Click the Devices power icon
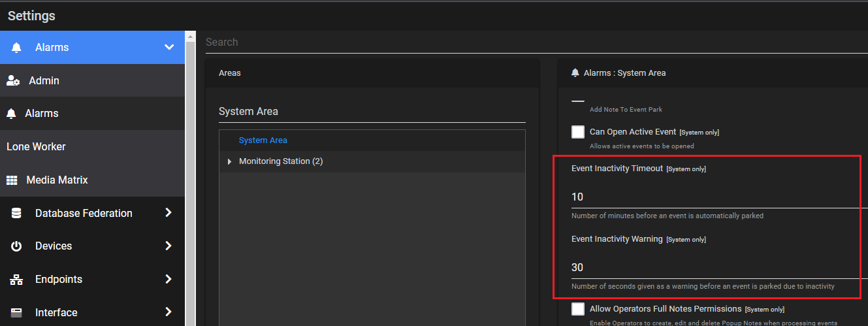The height and width of the screenshot is (326, 868). coord(16,246)
